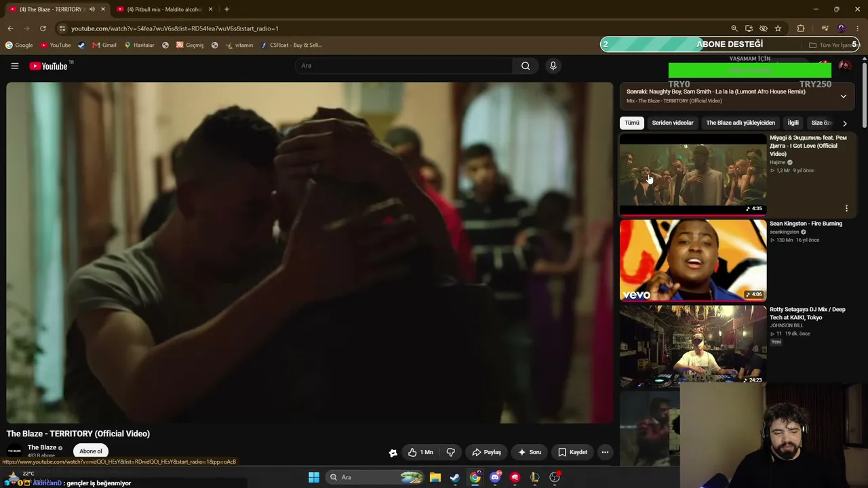Switch to Pitbull mix browser tab

click(165, 9)
